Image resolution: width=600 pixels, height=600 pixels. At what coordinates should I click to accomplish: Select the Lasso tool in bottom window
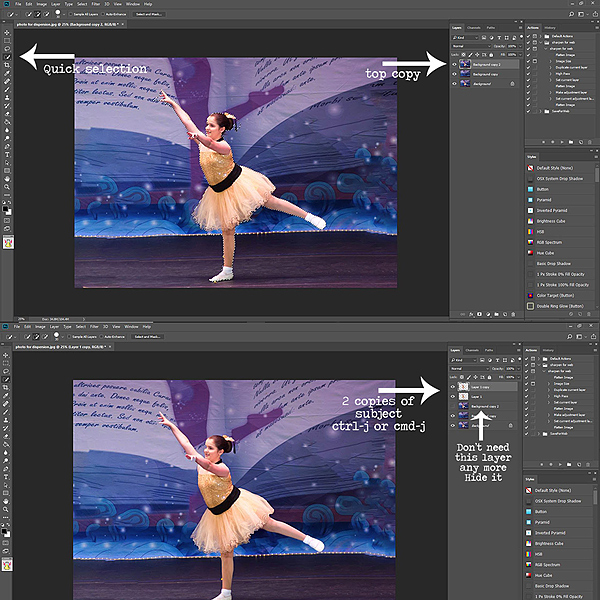coord(6,371)
